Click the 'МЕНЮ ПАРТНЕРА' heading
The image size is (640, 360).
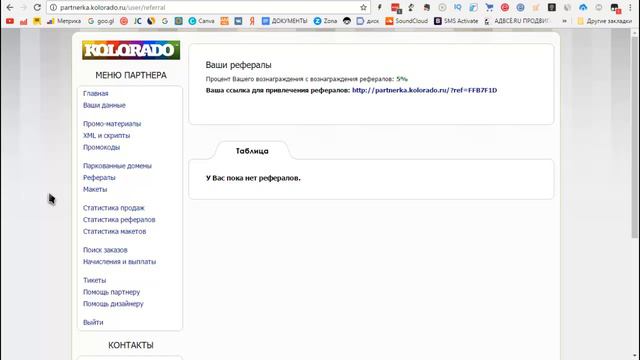click(131, 75)
